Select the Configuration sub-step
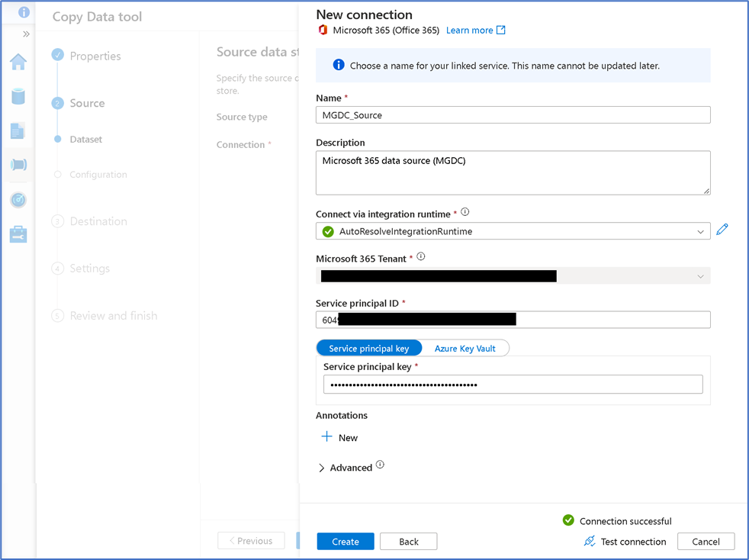This screenshot has height=560, width=749. click(98, 175)
